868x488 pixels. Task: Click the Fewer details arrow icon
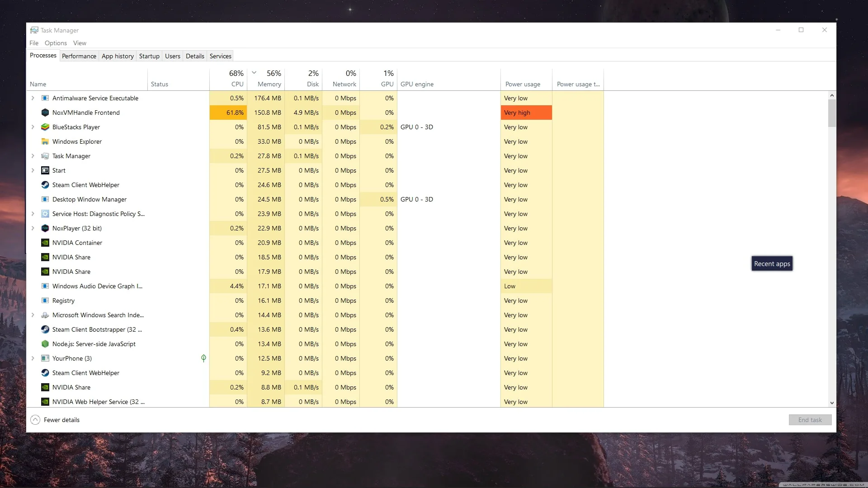[35, 420]
